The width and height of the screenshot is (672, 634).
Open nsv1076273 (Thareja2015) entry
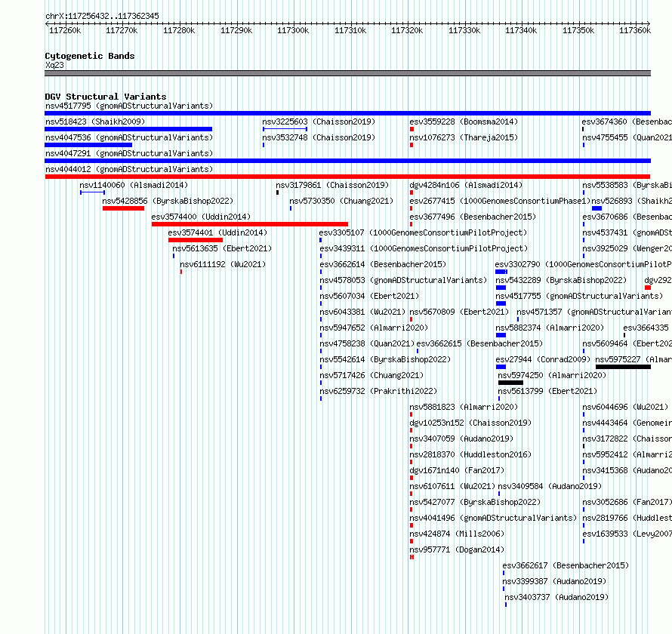coord(464,137)
